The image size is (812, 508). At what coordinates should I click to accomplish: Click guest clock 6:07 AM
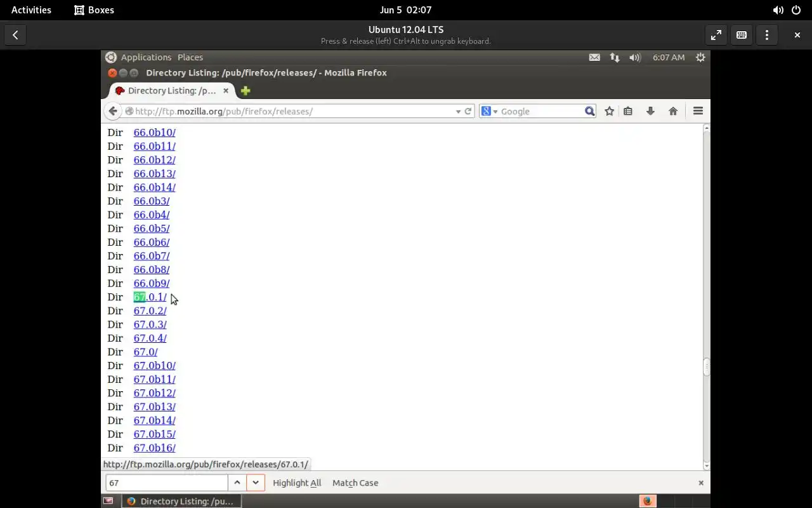pyautogui.click(x=669, y=57)
